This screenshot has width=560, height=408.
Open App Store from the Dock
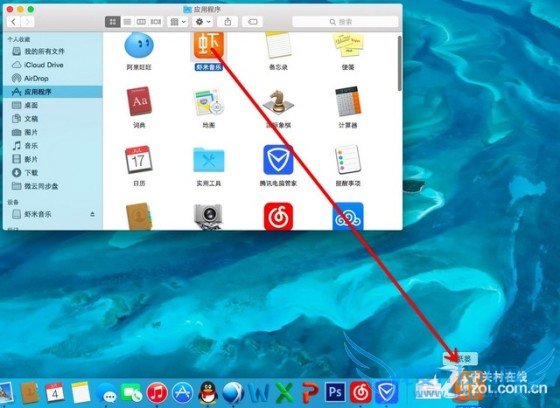coord(182,393)
